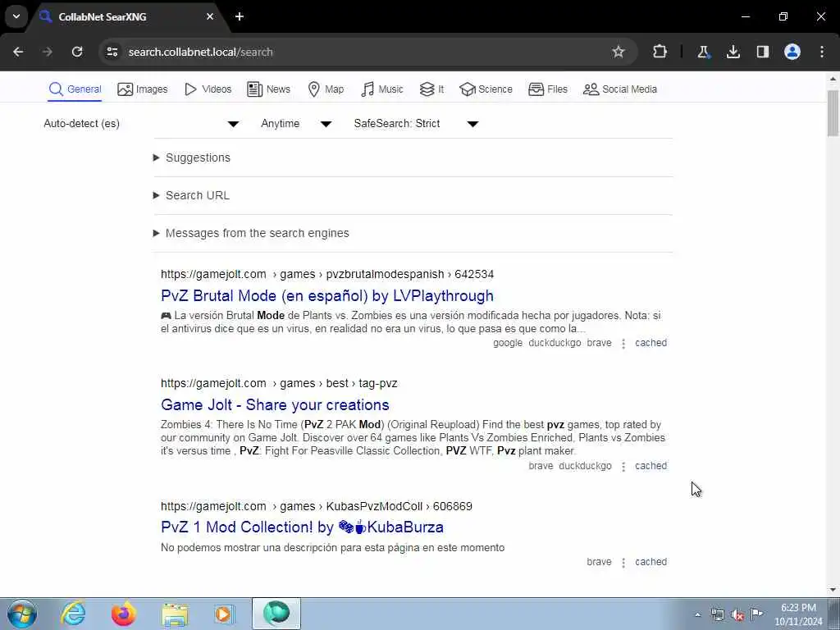Open cached link for Mod Collection result
Viewport: 840px width, 630px height.
651,562
